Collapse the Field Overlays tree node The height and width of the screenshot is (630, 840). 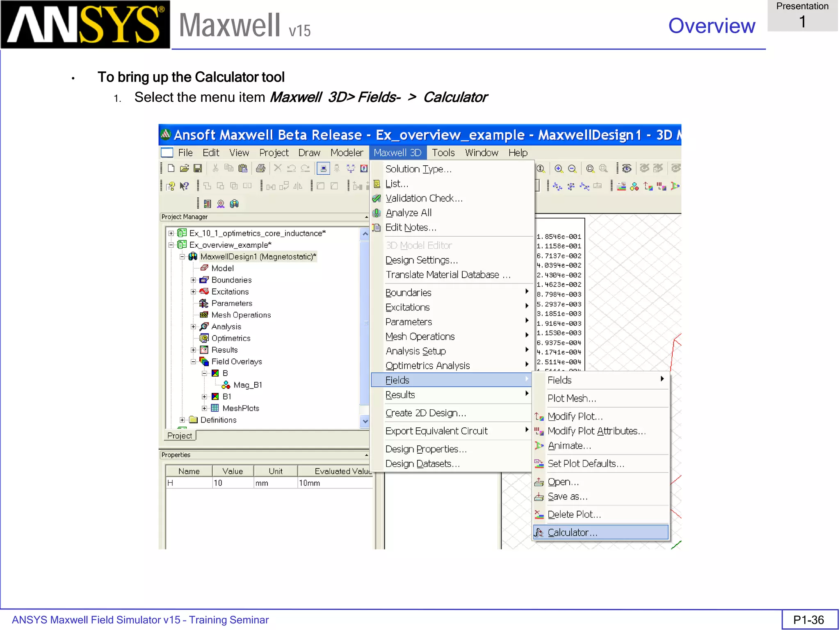(x=193, y=362)
